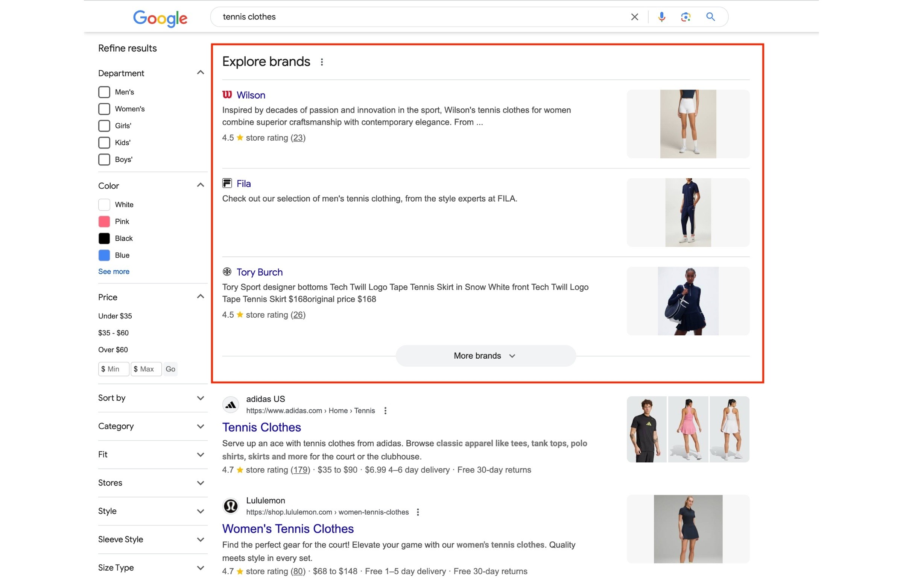Click the Fila navy outfit product image
The image size is (903, 588).
(x=688, y=212)
